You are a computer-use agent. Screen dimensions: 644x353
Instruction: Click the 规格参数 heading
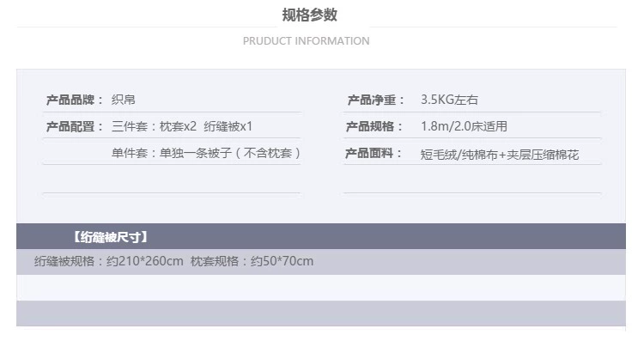[x=309, y=15]
